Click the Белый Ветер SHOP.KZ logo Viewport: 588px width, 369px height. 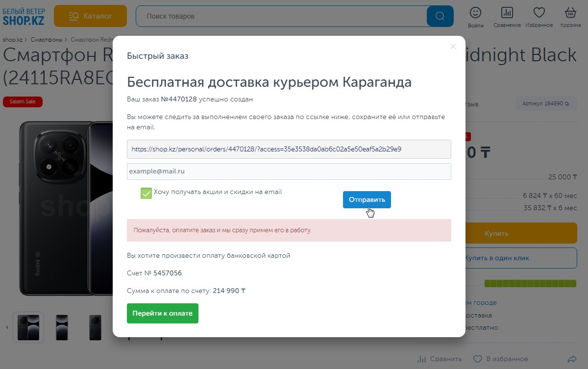coord(24,16)
